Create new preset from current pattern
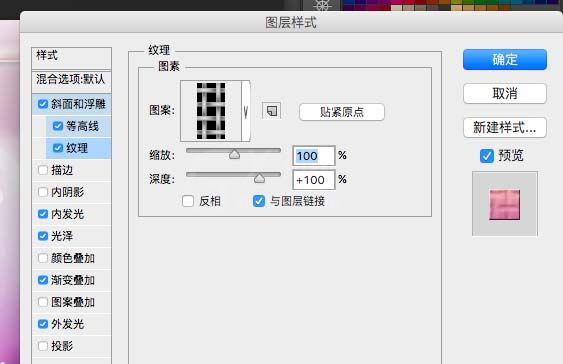Viewport: 563px width, 364px height. pyautogui.click(x=271, y=111)
